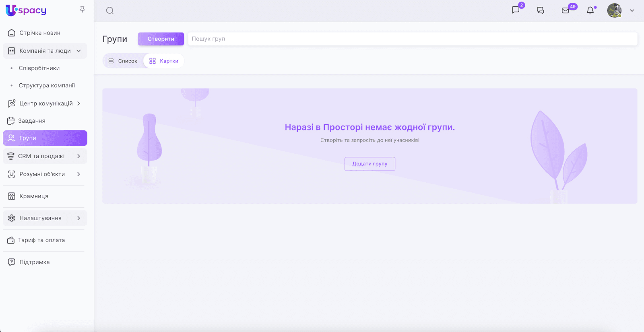Open the notifications bell icon
644x332 pixels.
[590, 10]
